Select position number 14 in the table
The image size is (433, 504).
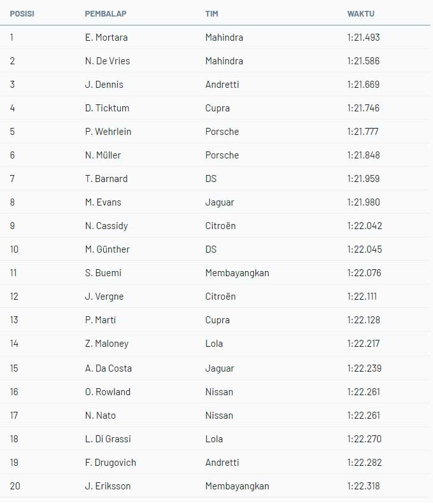[x=15, y=344]
